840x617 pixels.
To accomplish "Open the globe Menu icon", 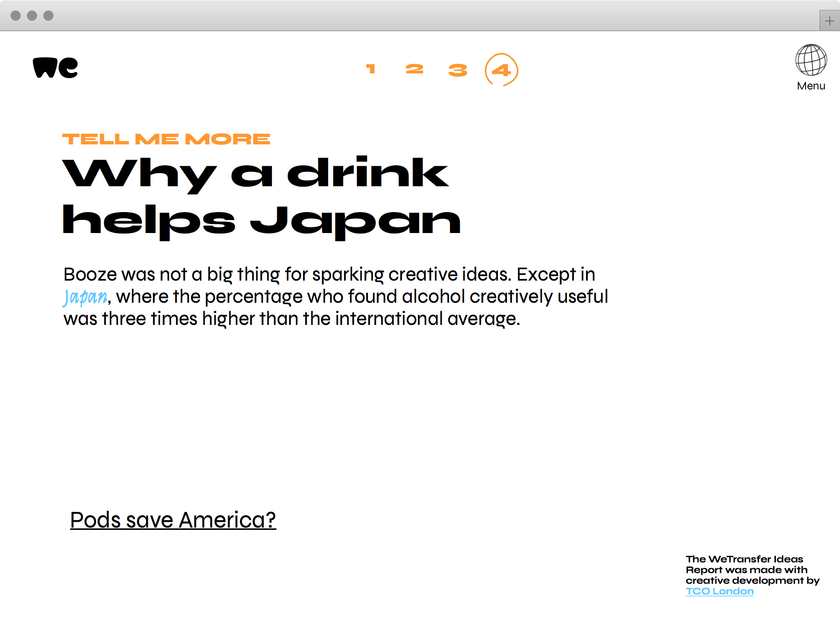I will pyautogui.click(x=811, y=60).
